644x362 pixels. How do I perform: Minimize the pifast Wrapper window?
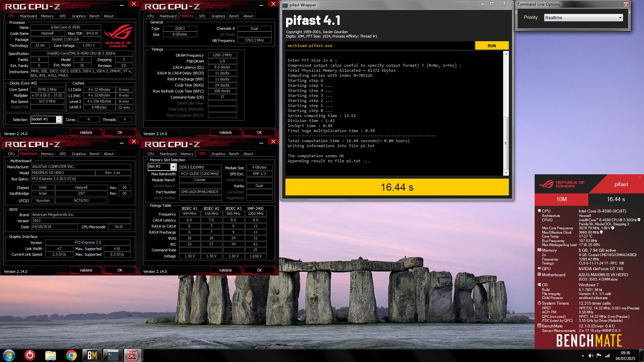pos(482,4)
